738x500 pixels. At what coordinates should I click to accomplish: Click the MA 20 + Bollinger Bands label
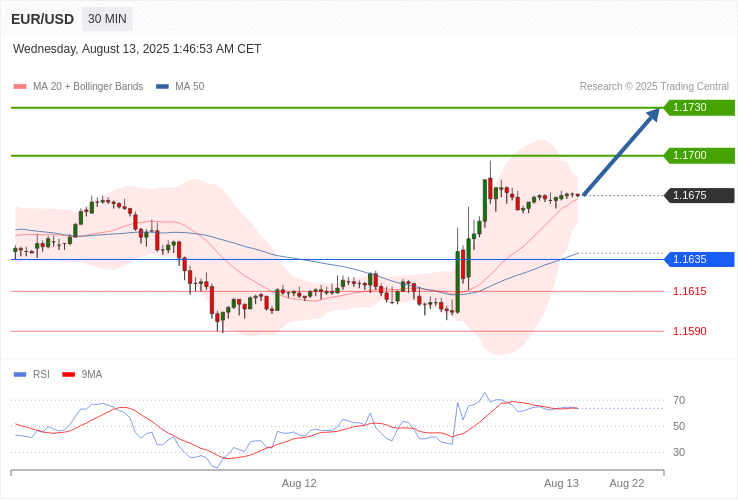[88, 87]
